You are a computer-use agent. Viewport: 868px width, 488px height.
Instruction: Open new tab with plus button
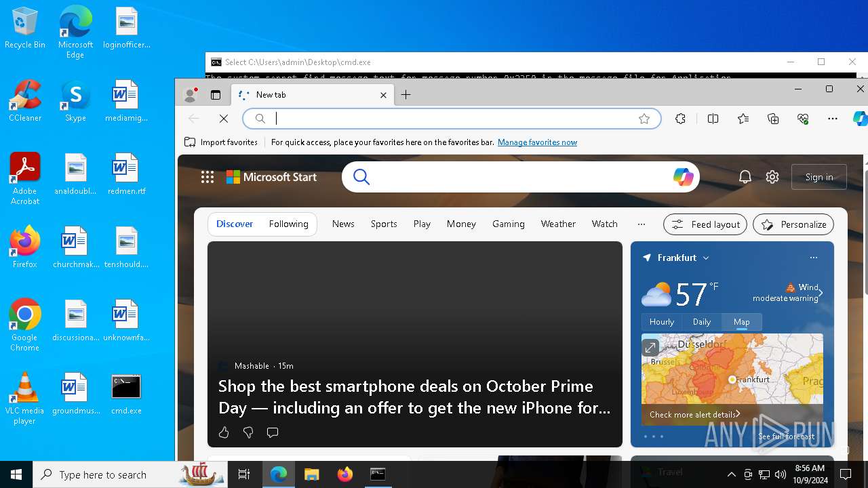406,95
